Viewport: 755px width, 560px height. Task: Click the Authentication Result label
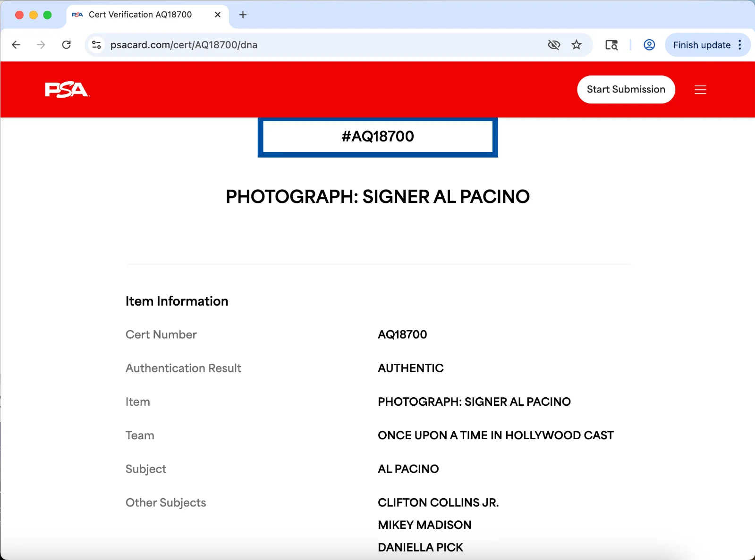tap(183, 368)
